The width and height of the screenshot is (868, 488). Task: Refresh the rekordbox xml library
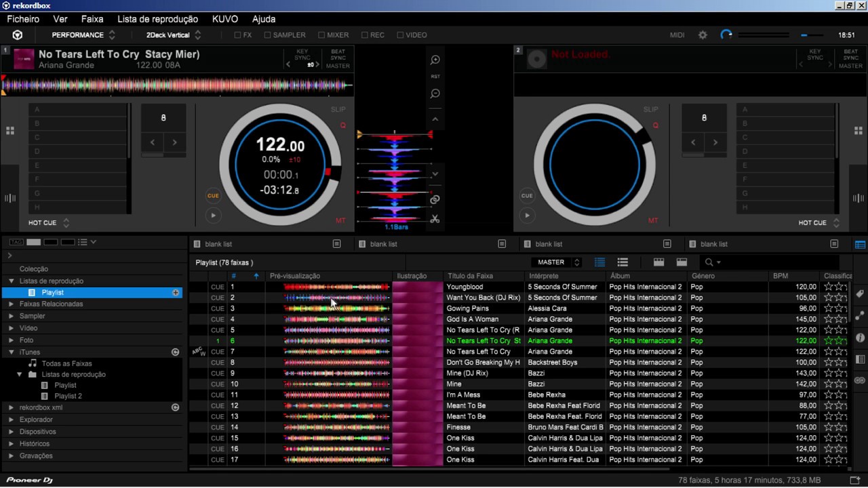tap(175, 407)
